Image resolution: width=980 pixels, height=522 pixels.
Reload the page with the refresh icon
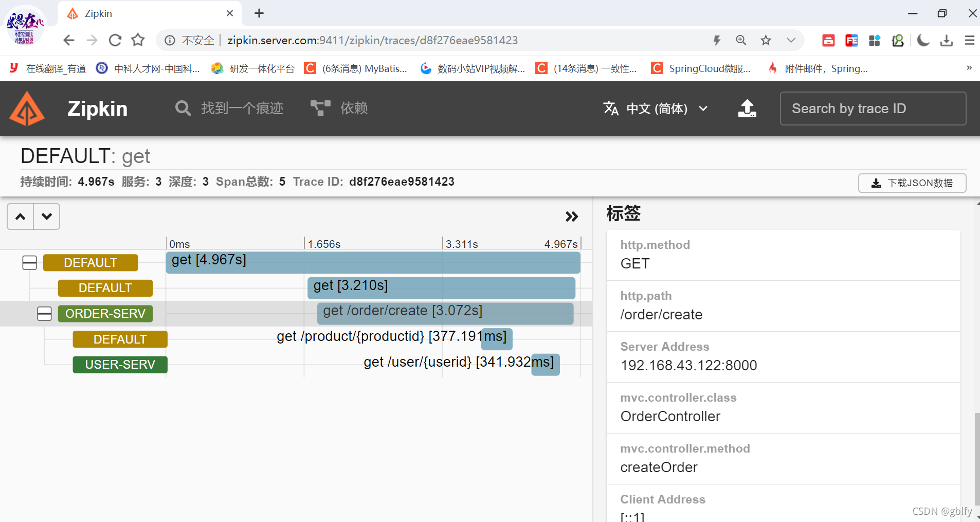[x=115, y=40]
